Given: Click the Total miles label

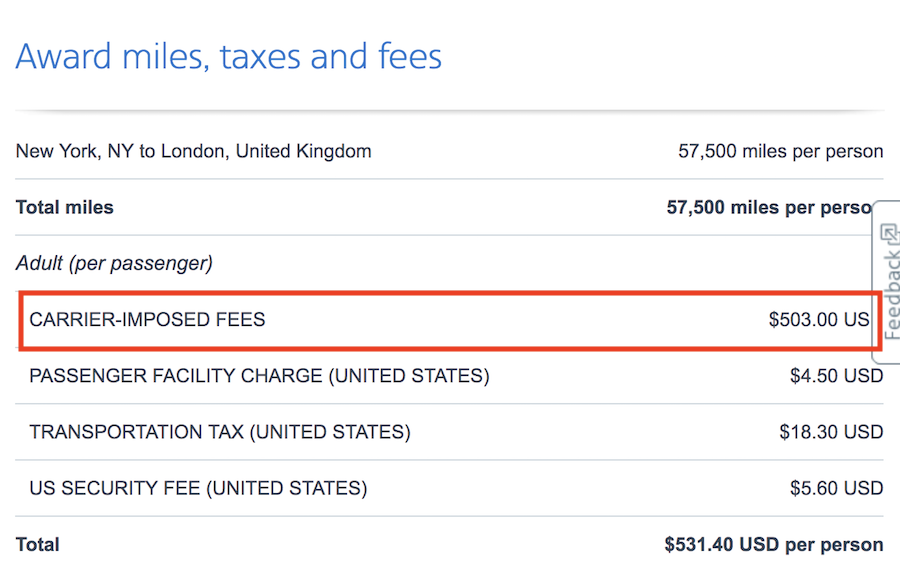Looking at the screenshot, I should [x=65, y=207].
